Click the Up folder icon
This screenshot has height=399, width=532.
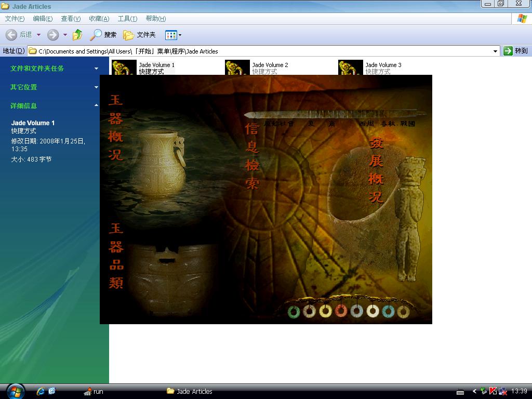click(x=77, y=35)
